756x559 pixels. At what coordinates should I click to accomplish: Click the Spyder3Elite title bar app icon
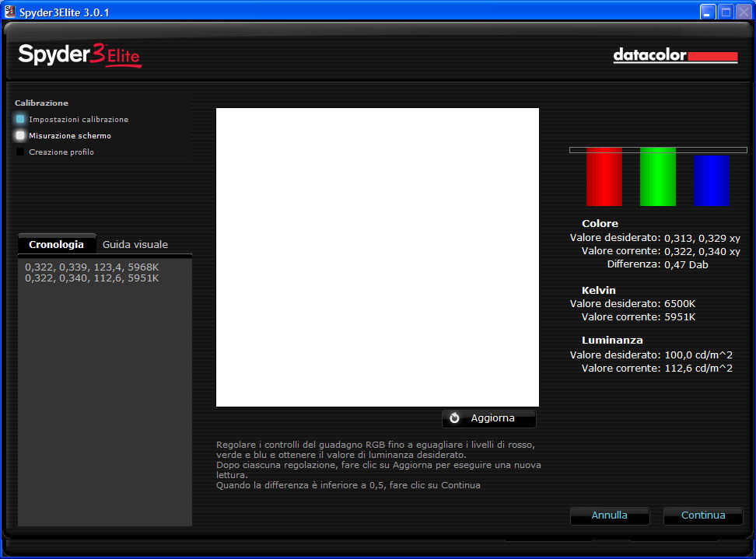[9, 12]
